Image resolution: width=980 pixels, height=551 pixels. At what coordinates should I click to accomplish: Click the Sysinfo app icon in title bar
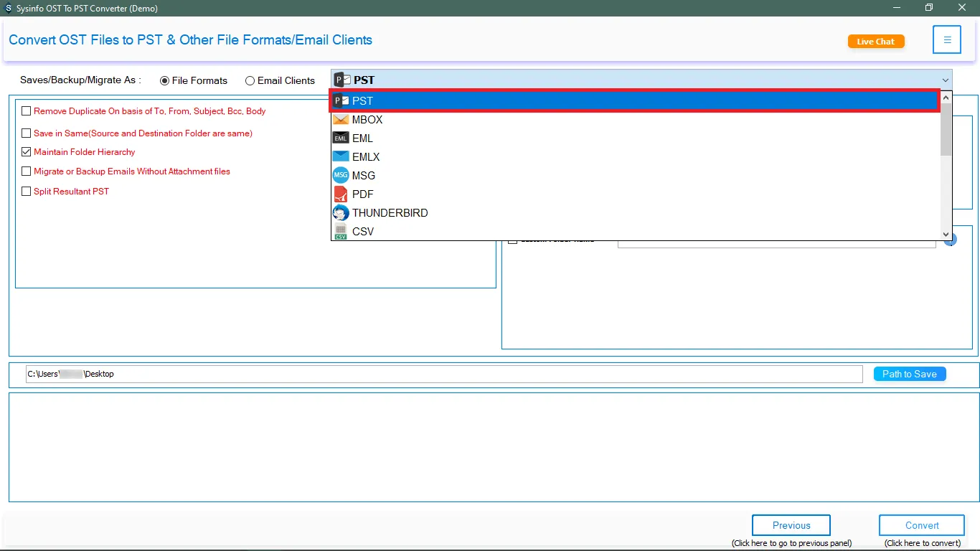[x=9, y=9]
